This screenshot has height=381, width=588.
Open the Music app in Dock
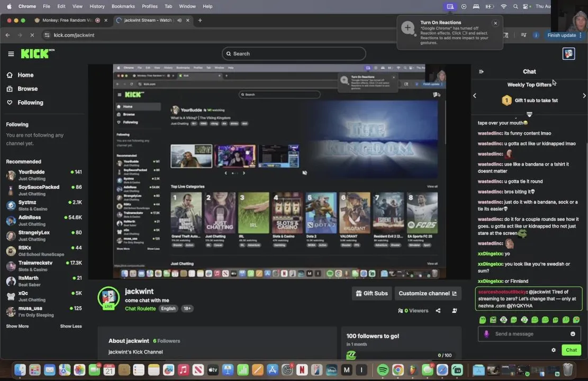coord(183,370)
